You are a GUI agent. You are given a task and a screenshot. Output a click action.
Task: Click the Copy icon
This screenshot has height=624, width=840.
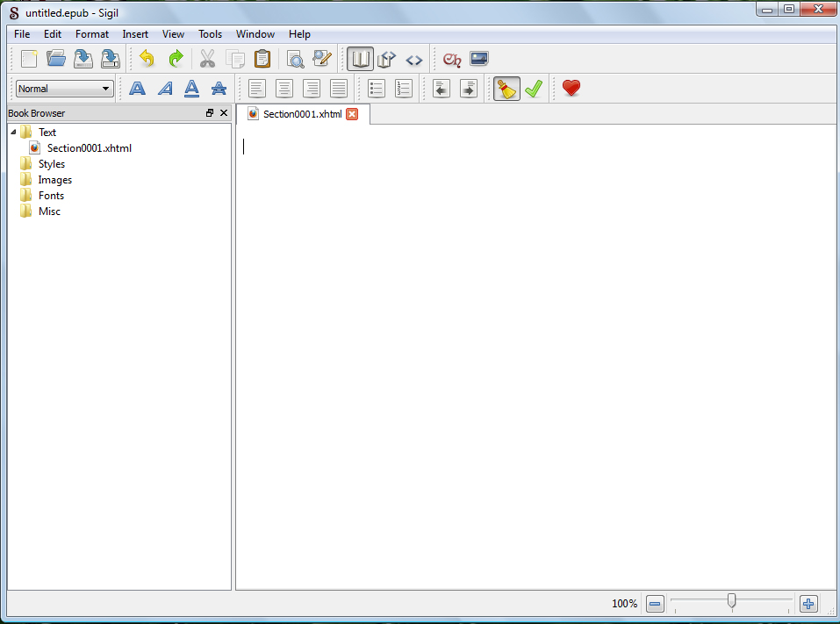[234, 59]
